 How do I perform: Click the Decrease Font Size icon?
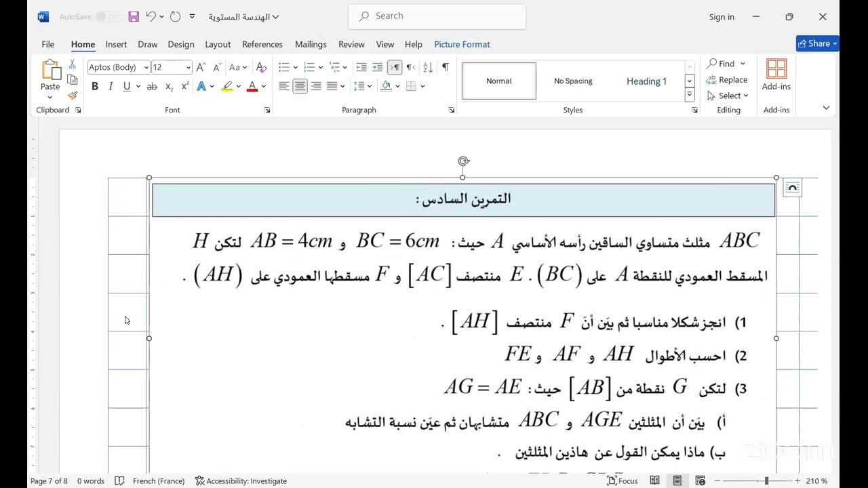[217, 67]
